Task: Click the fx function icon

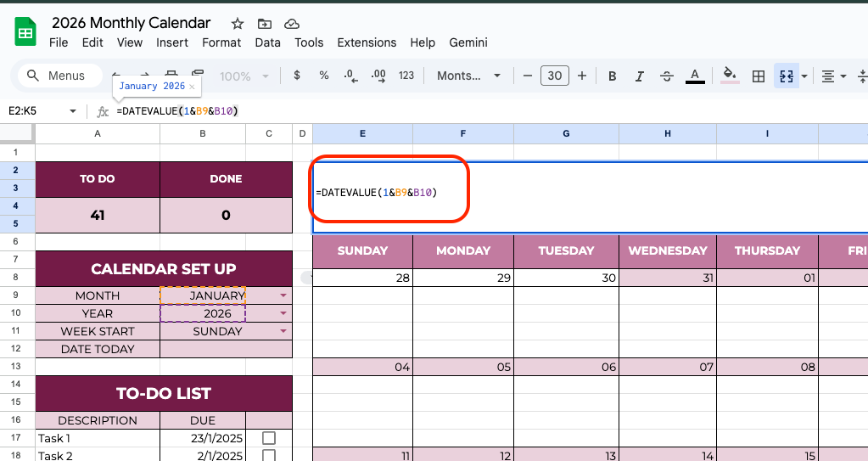Action: pyautogui.click(x=103, y=111)
